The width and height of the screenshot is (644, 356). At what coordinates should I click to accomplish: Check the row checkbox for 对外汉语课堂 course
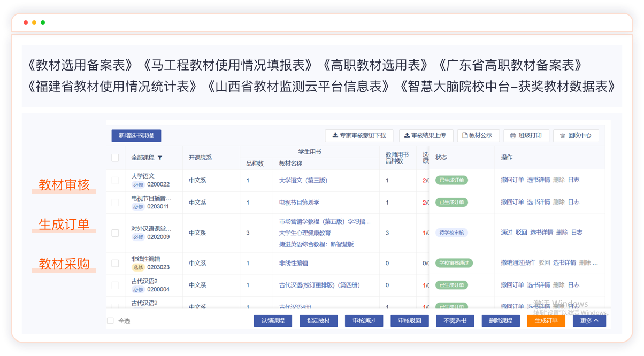115,233
